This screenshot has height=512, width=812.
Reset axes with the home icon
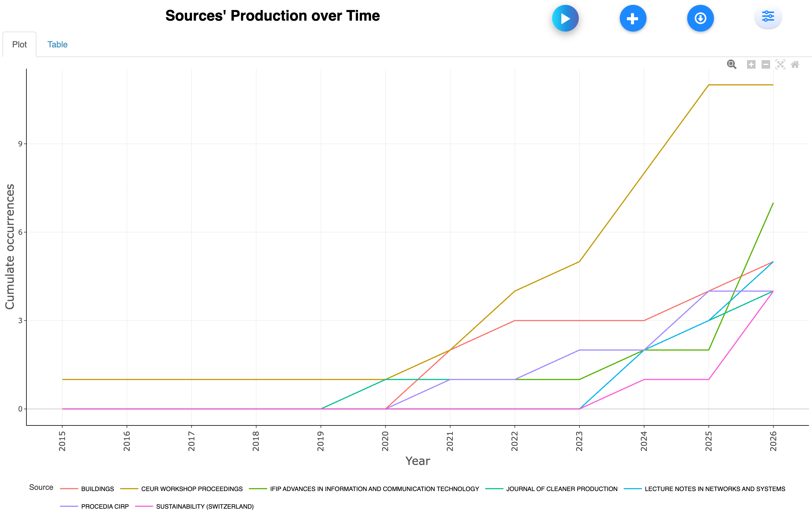point(795,64)
